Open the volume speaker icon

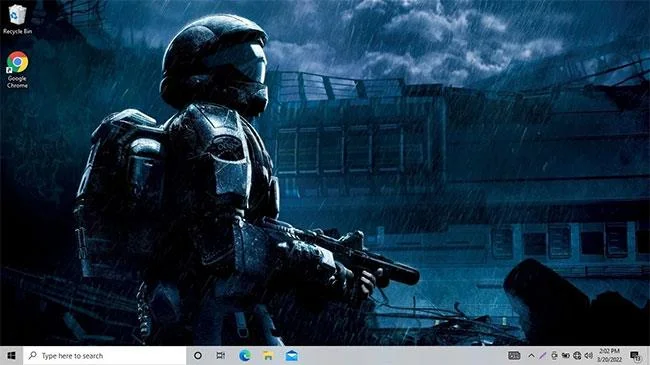pos(589,355)
